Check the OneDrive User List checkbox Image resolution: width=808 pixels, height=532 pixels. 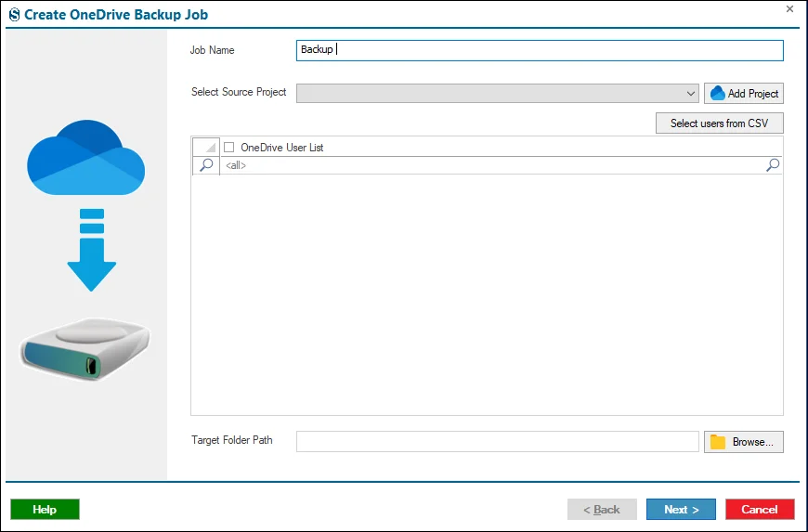tap(229, 148)
